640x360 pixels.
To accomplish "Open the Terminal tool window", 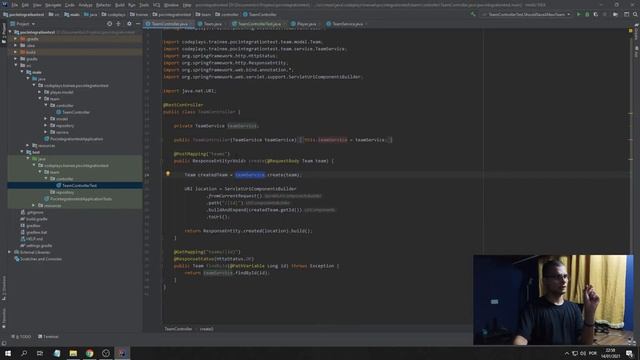I will pos(48,337).
